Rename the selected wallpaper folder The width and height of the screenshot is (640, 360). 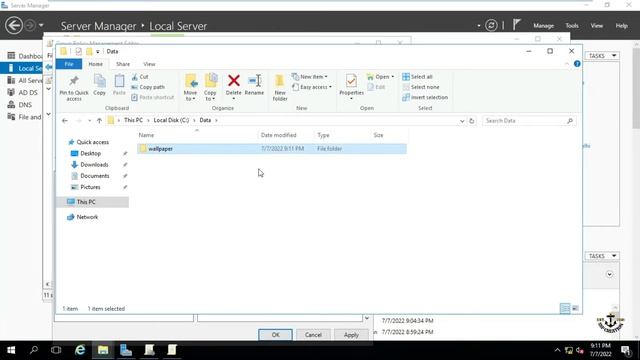coord(254,85)
